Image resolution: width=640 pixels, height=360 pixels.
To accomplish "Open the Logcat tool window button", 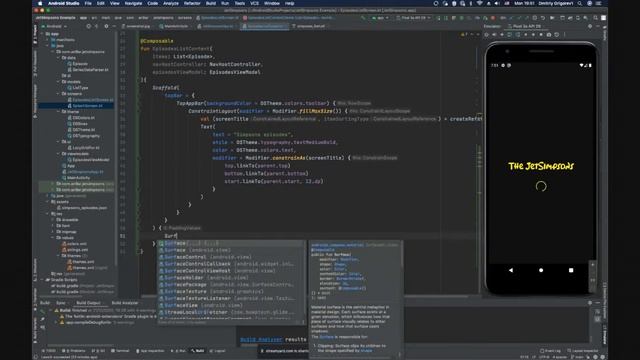I will pos(218,351).
